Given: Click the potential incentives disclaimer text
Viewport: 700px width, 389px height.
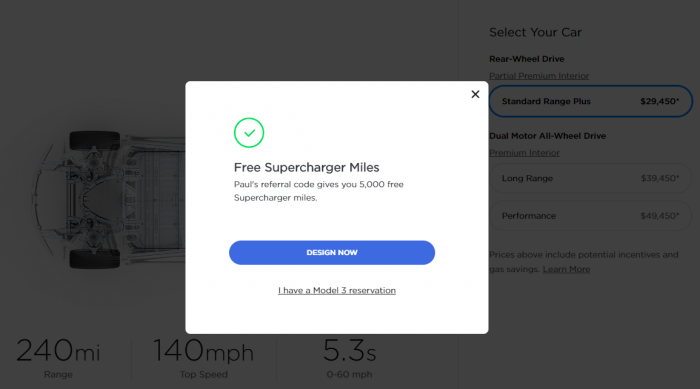Looking at the screenshot, I should tap(583, 262).
